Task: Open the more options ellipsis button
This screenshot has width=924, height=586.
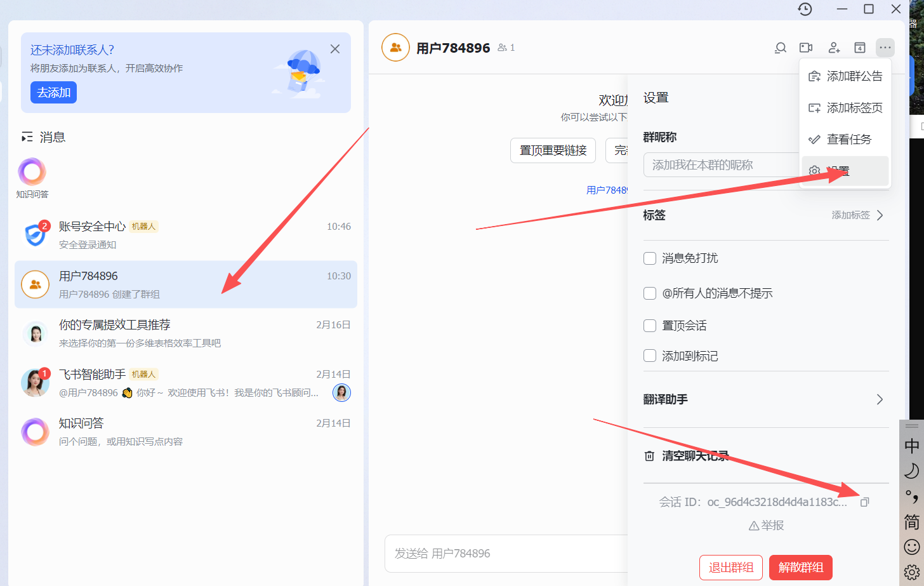Action: (885, 48)
